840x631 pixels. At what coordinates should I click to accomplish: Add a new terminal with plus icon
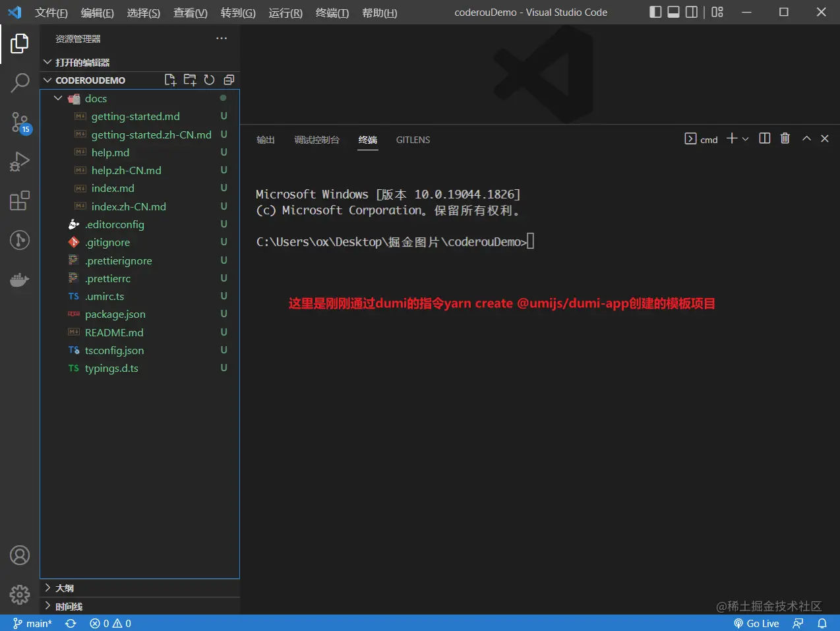[x=732, y=138]
